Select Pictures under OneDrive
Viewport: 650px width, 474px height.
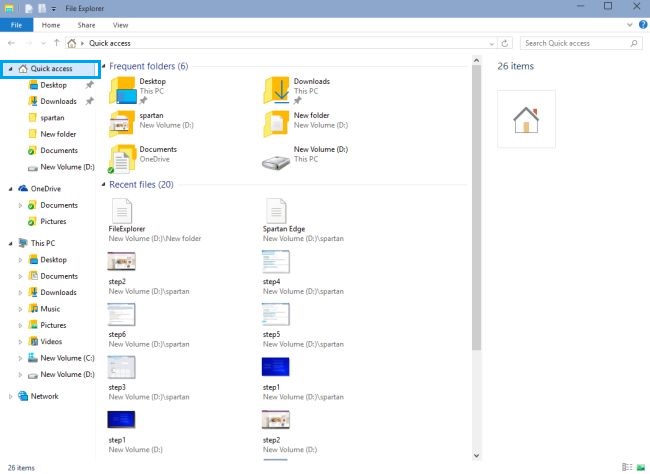(x=53, y=221)
